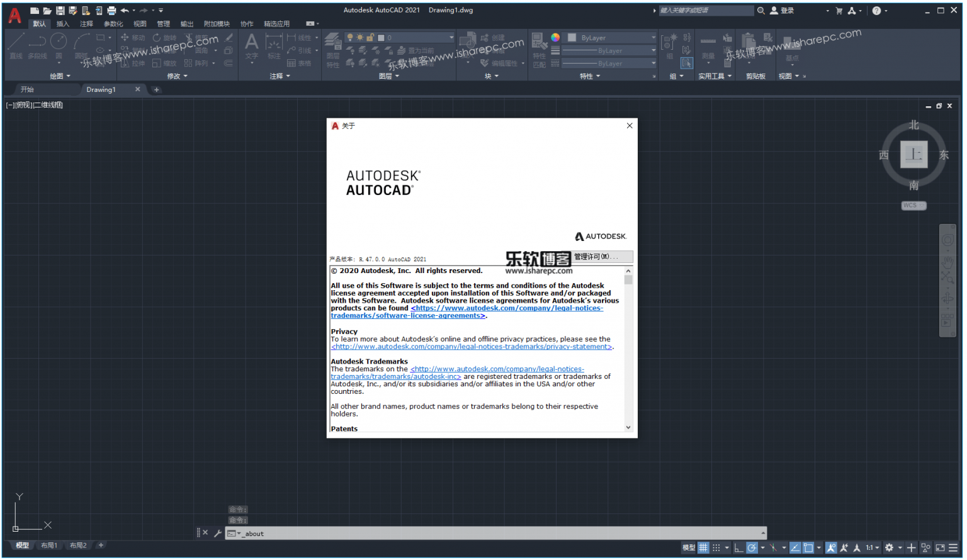Toggle drawing grid display in status bar
Image resolution: width=967 pixels, height=560 pixels.
pyautogui.click(x=703, y=548)
